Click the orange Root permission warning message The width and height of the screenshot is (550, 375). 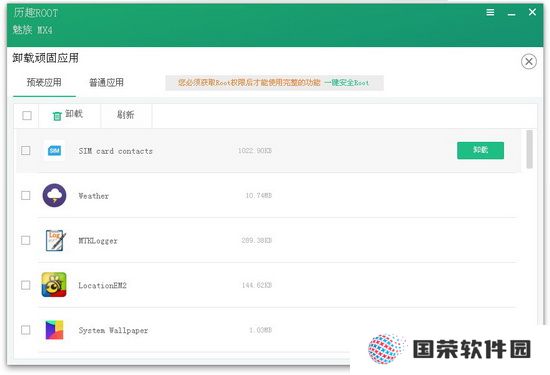[x=249, y=83]
